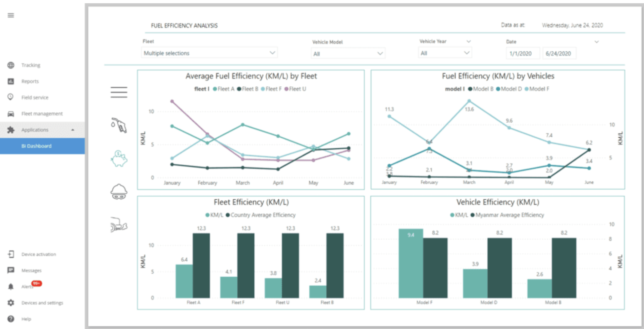Screen dimensions: 644x329
Task: Click the Model D legend entry
Action: pos(509,89)
